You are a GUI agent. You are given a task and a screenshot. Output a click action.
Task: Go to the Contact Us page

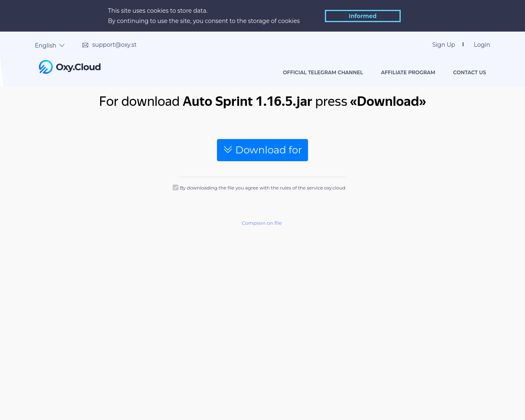[470, 72]
